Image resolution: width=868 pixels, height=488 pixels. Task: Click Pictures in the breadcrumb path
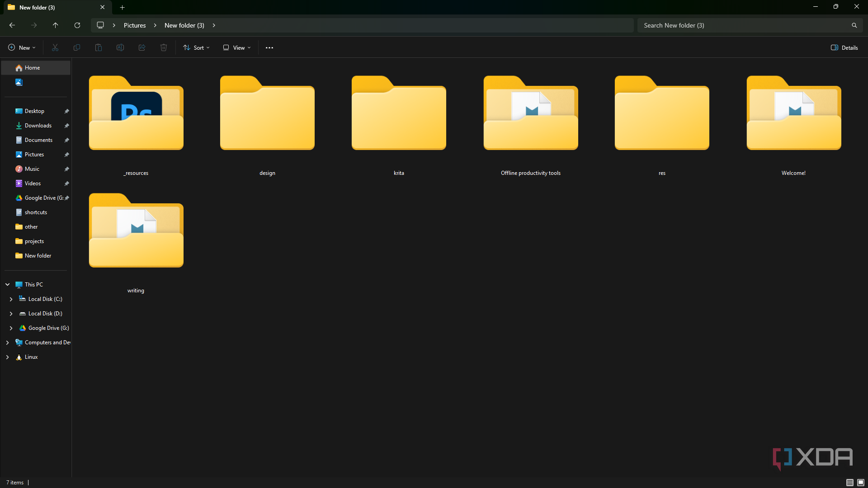[135, 25]
